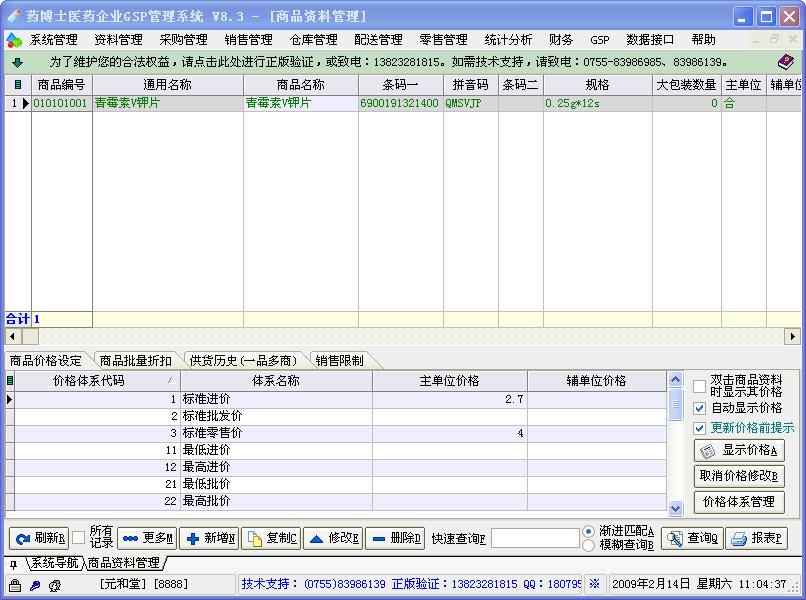Enable 双击商品资料时显示其价格 checkbox
806x600 pixels.
coord(699,386)
